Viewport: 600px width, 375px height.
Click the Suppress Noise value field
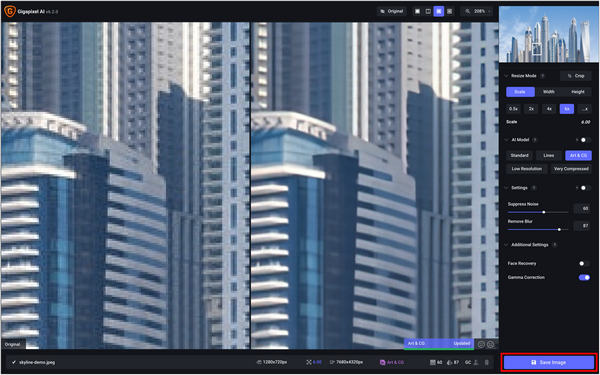[583, 209]
